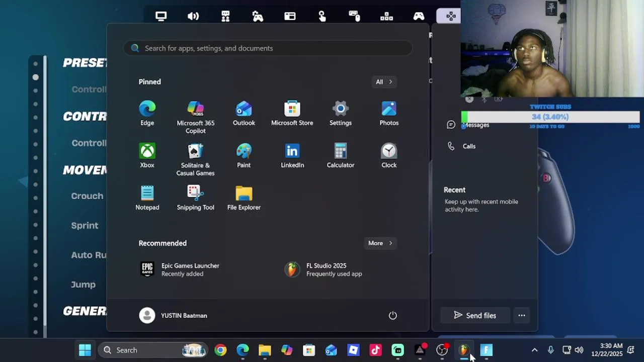Open Microsoft Edge from the taskbar
This screenshot has height=362, width=644.
(243, 350)
